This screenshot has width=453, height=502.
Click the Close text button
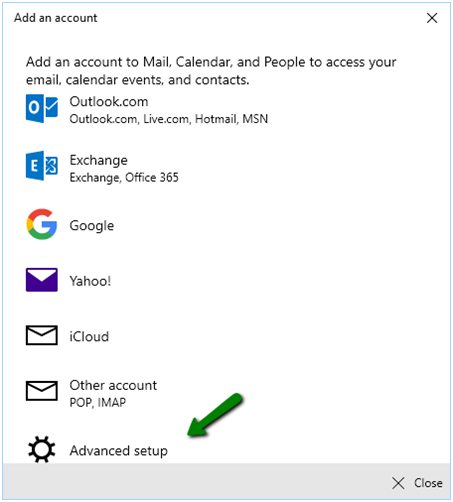coord(428,483)
